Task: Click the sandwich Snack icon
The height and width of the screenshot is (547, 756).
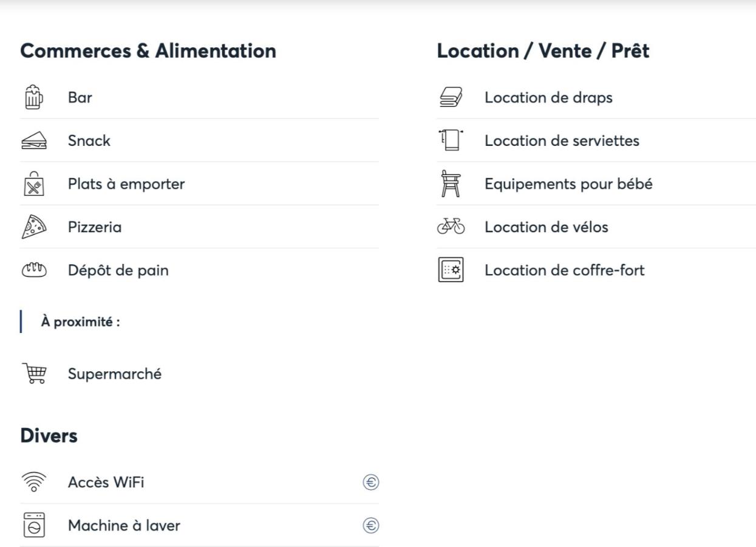Action: [33, 141]
